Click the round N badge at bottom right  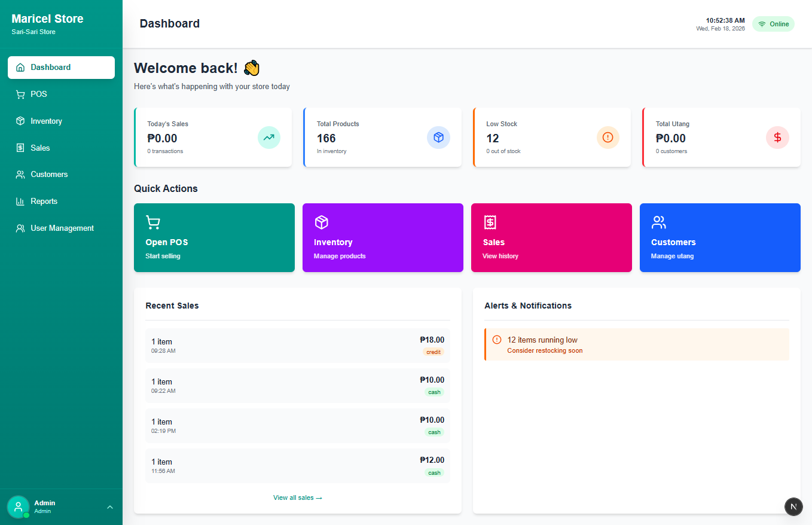pyautogui.click(x=793, y=506)
